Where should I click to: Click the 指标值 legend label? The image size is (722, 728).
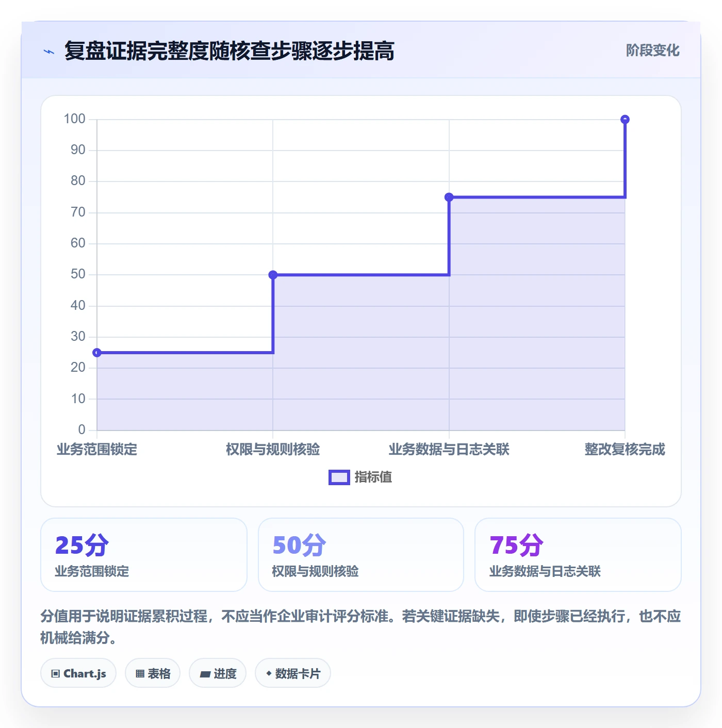[373, 477]
